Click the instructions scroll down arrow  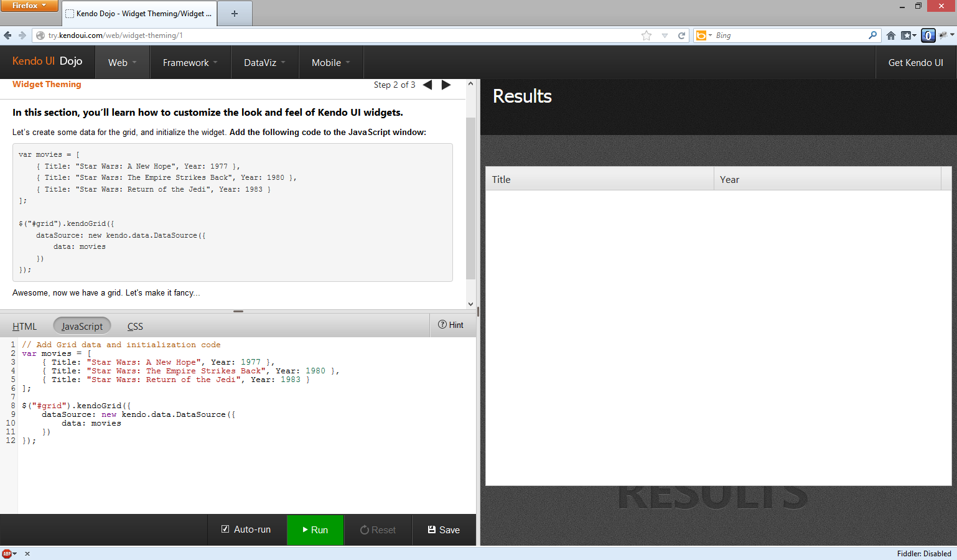coord(470,304)
